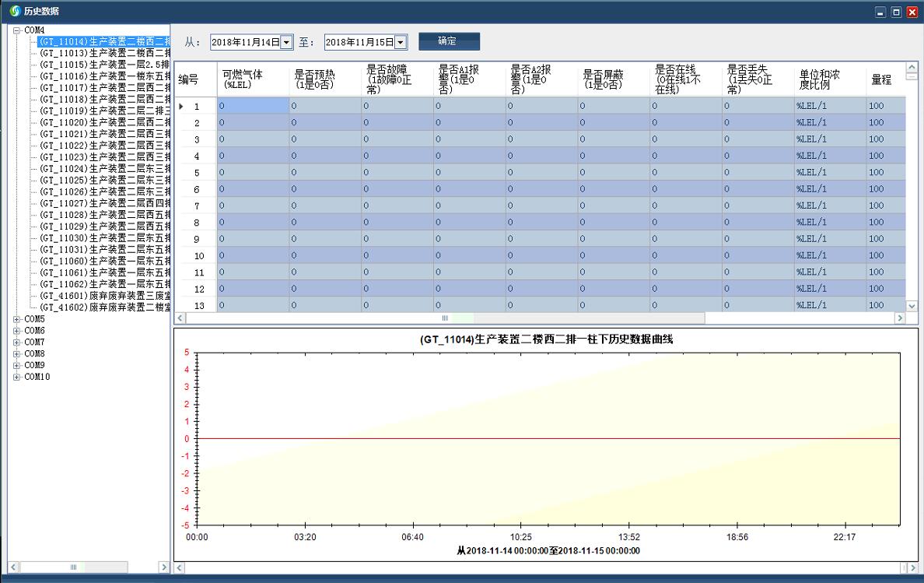Click the up arrow on the table's vertical scrollbar
This screenshot has height=583, width=924.
coord(912,65)
